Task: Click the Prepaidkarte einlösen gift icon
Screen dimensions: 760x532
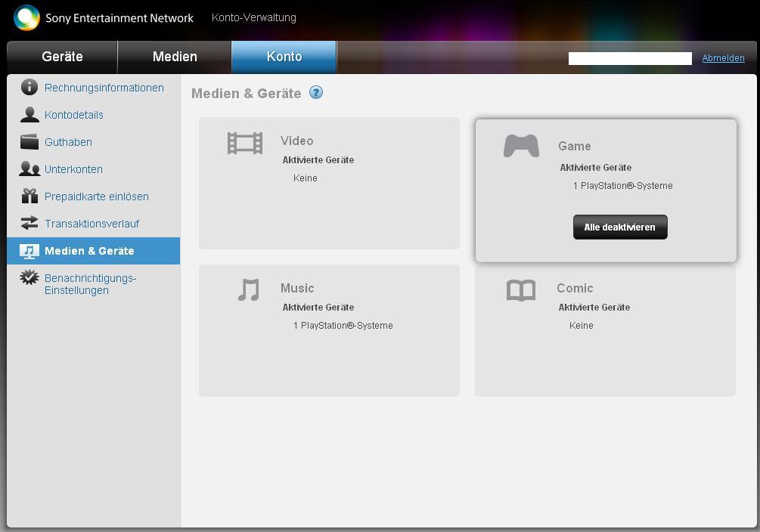Action: click(29, 196)
